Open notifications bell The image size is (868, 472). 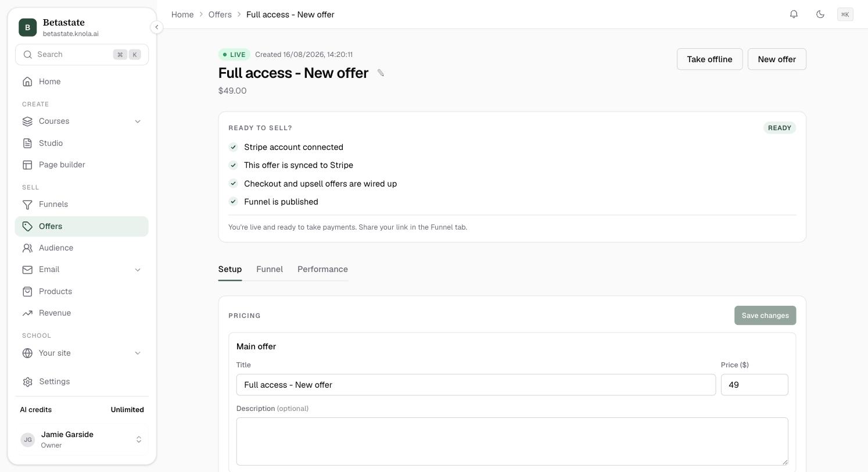[794, 14]
